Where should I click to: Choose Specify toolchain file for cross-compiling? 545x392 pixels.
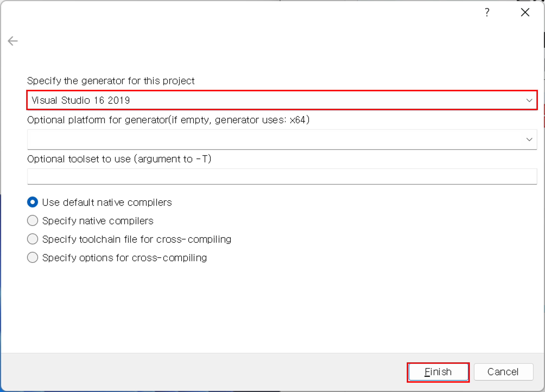[x=33, y=239]
